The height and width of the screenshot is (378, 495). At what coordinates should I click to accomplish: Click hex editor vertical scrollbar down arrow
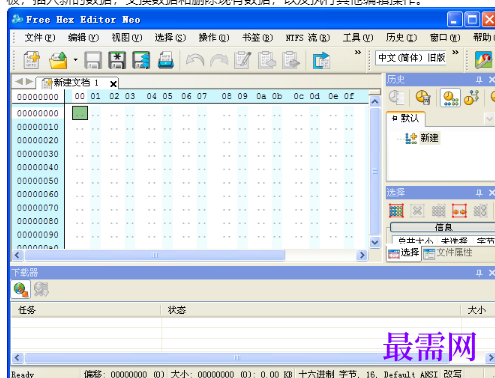point(375,242)
